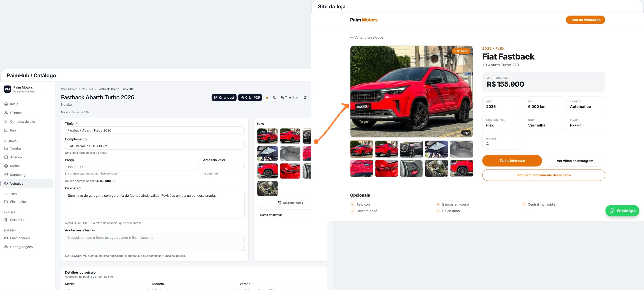Click the Antes do valor field
Viewport: 644px width, 290px height.
pyautogui.click(x=224, y=167)
